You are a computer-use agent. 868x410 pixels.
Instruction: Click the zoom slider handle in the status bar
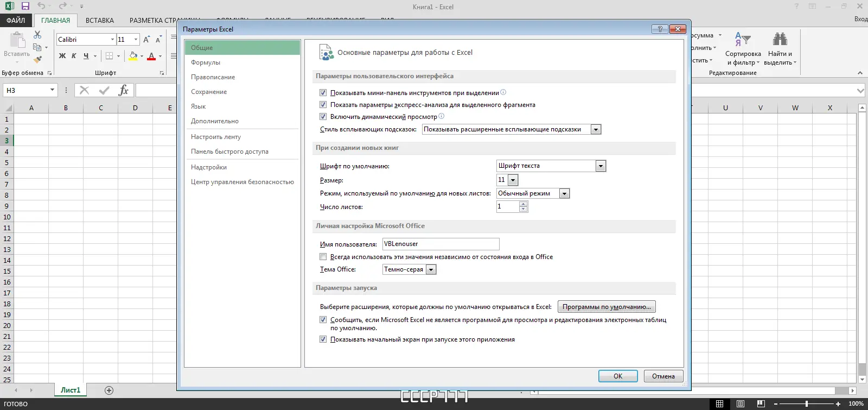click(x=807, y=404)
